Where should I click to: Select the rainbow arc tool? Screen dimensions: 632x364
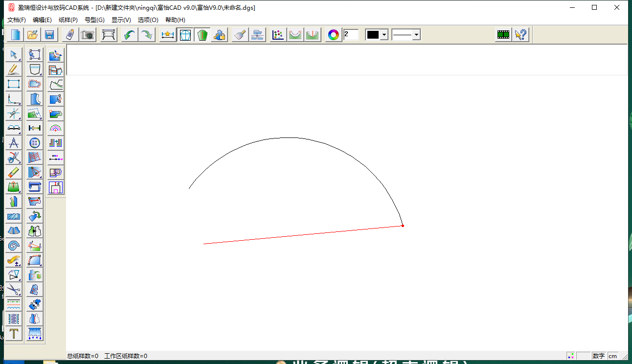click(56, 129)
